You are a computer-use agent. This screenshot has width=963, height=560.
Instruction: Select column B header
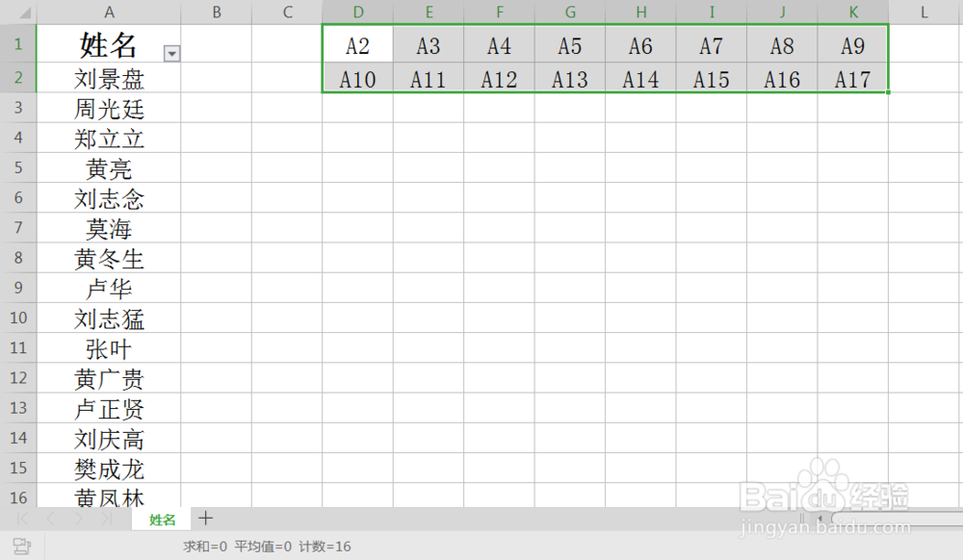click(216, 13)
